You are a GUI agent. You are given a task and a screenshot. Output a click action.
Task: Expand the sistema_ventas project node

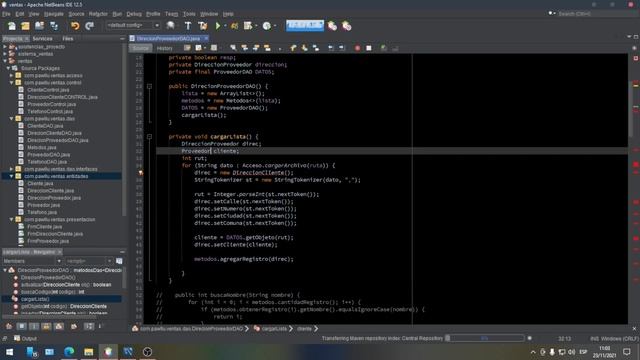[5, 54]
